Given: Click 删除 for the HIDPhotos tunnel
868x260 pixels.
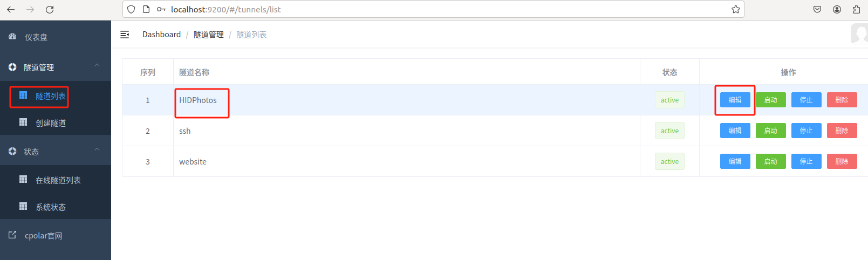Looking at the screenshot, I should click(x=842, y=100).
